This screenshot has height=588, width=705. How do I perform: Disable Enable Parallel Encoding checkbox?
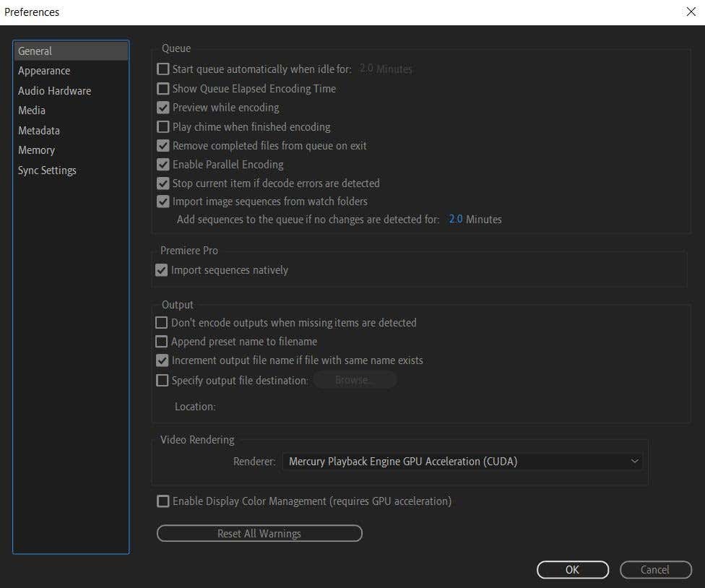163,165
